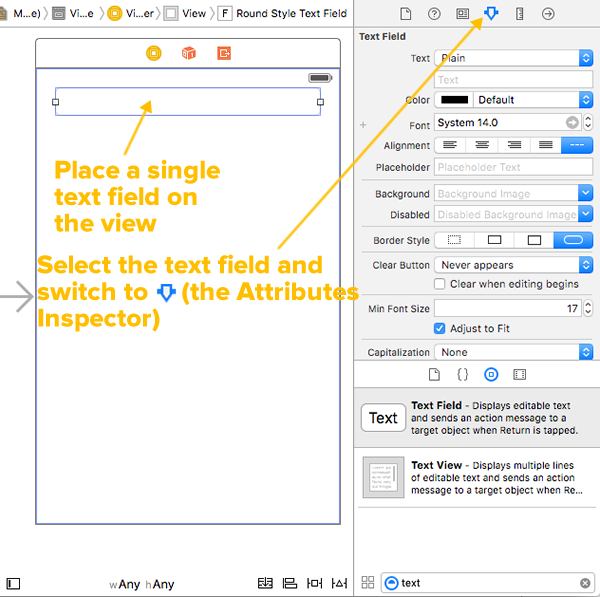Click the Vi...er view controller breadcrumb
This screenshot has width=600, height=597.
tap(130, 14)
